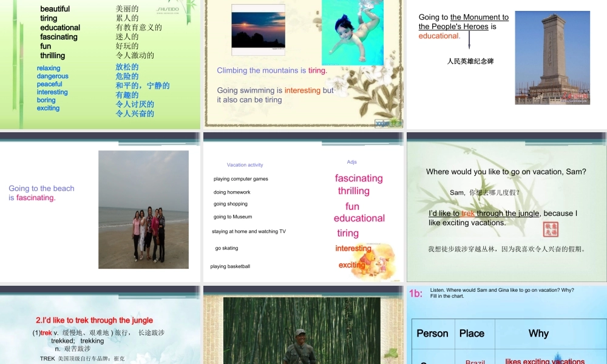Open the adjective vocabulary list slide
This screenshot has width=607, height=364.
pos(100,64)
